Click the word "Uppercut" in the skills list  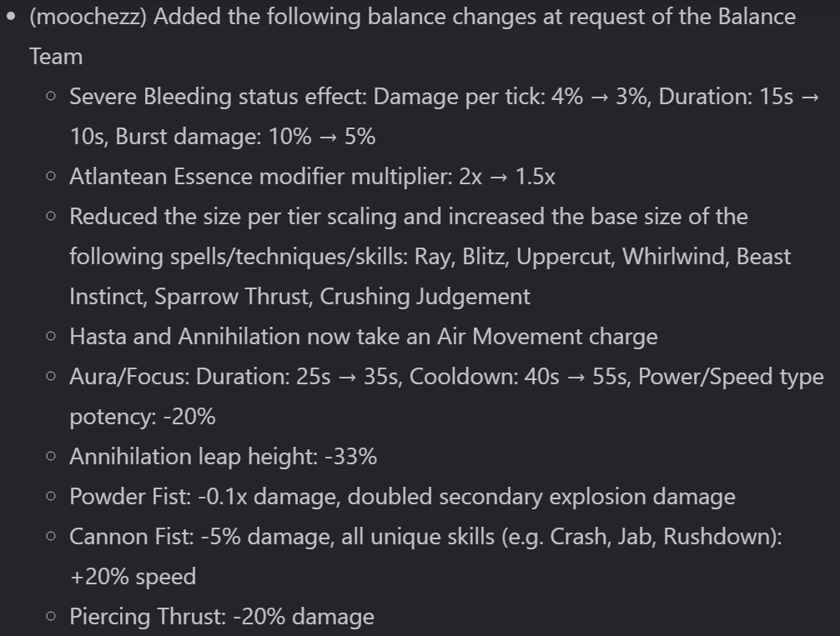coord(561,257)
